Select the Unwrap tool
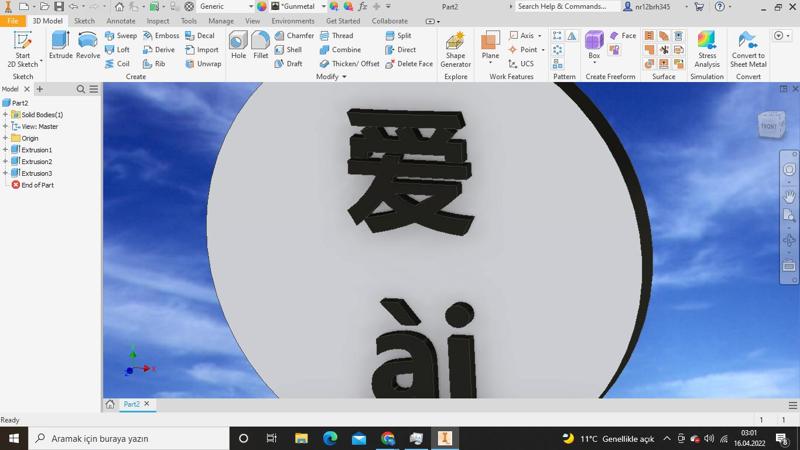The height and width of the screenshot is (450, 800). [x=204, y=64]
